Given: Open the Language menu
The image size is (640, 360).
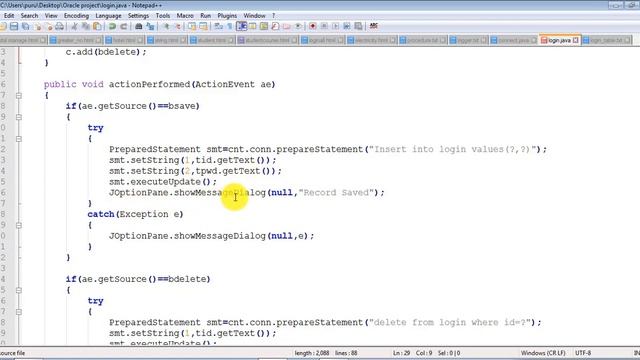Looking at the screenshot, I should 108,16.
